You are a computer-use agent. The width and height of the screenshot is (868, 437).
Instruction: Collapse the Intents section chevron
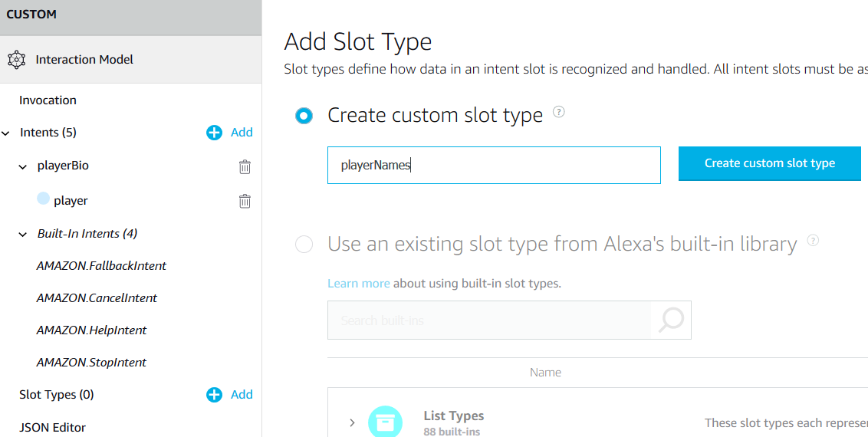pos(6,133)
